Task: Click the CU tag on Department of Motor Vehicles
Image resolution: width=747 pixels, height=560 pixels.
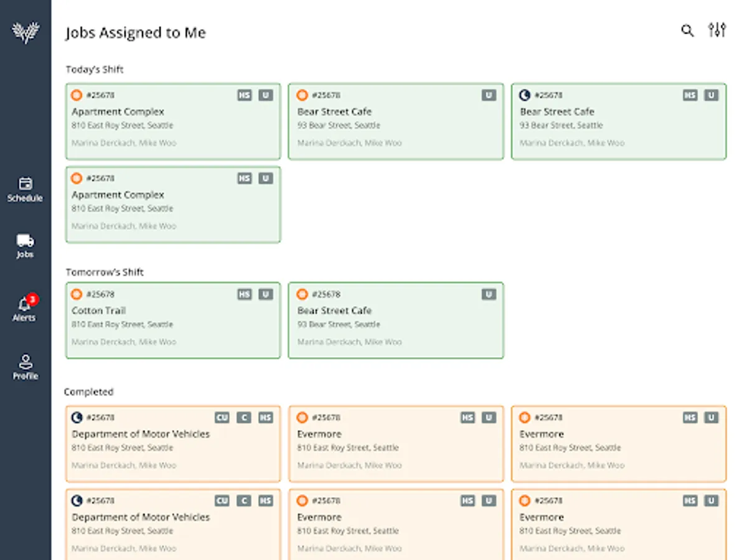Action: (x=222, y=418)
